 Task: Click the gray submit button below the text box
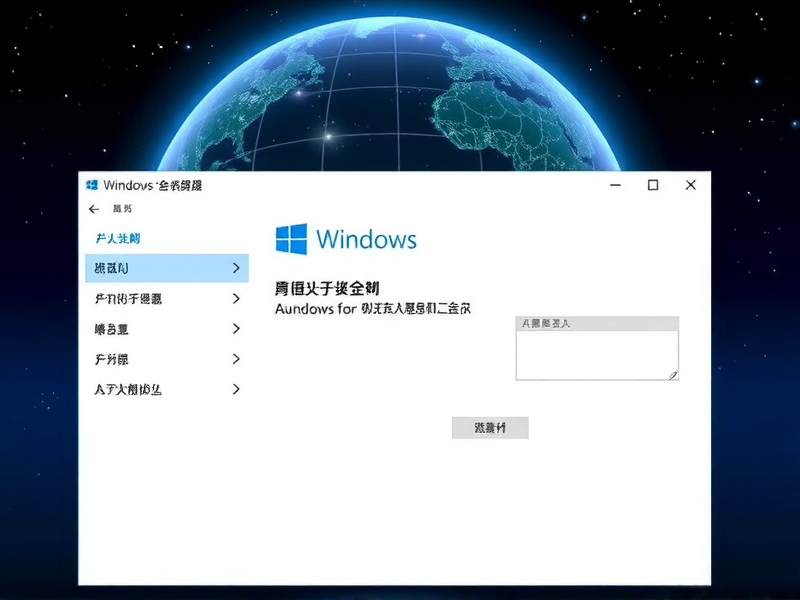(492, 428)
